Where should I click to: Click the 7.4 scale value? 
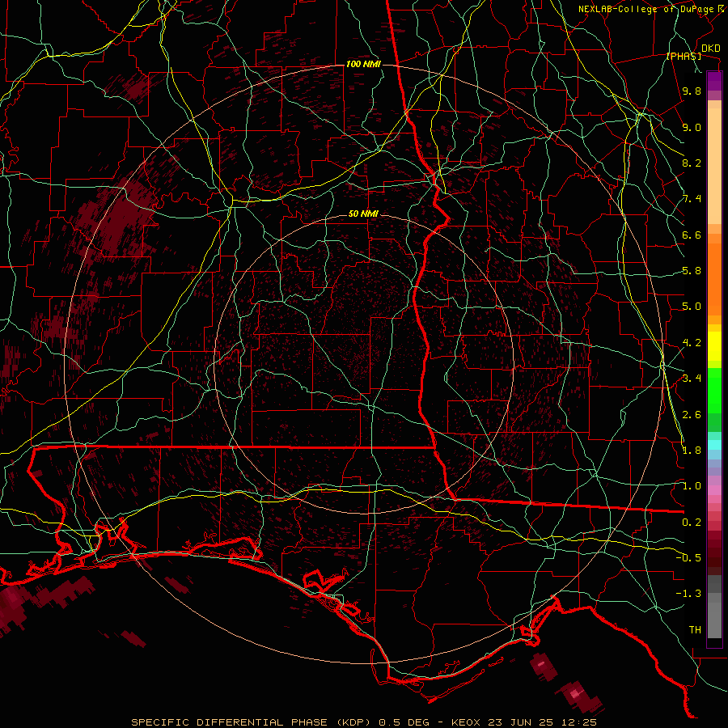[692, 199]
